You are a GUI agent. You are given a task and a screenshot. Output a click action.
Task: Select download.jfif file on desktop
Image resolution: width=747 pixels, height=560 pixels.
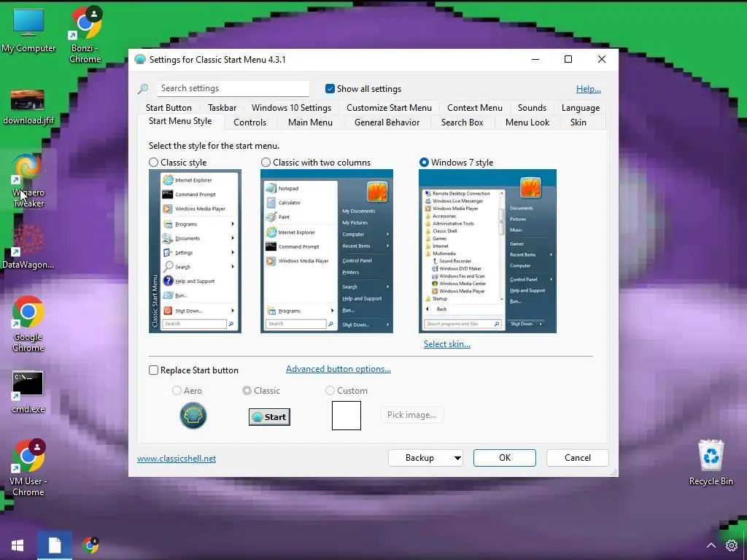(28, 107)
